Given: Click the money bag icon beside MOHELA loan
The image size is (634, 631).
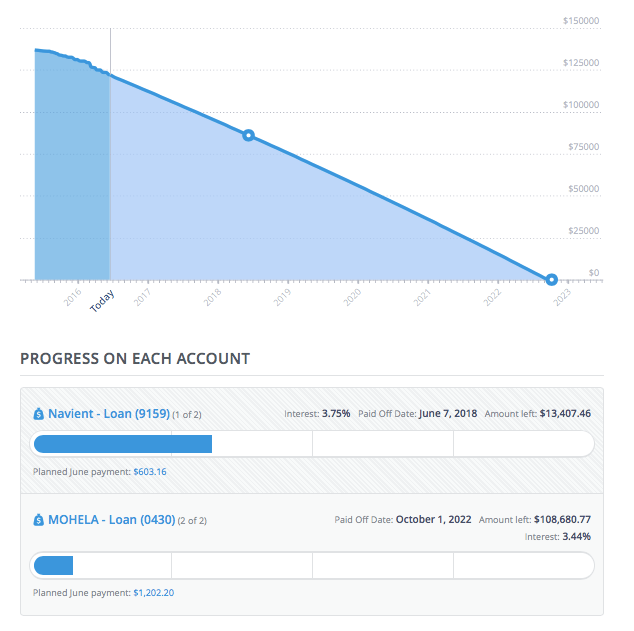Looking at the screenshot, I should 39,520.
